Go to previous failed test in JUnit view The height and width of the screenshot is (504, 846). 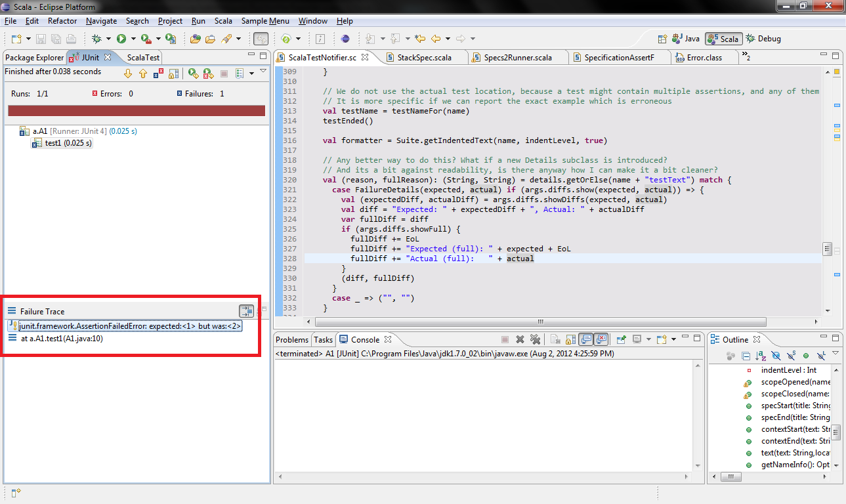point(142,73)
